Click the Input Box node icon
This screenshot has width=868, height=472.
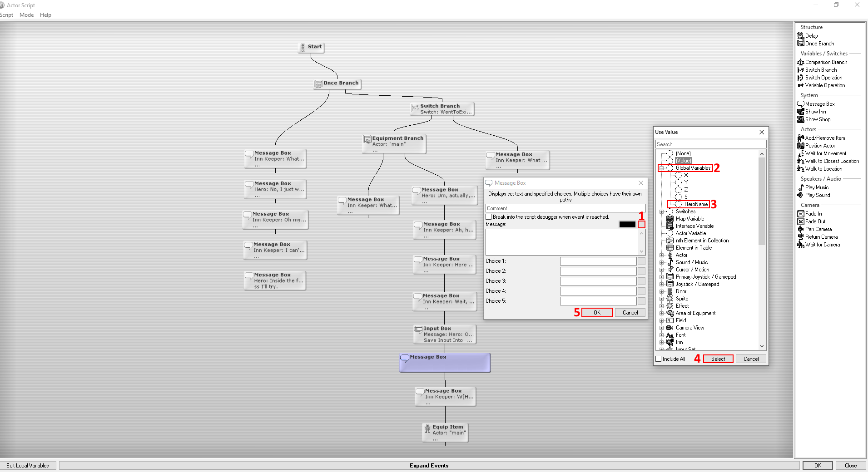tap(419, 329)
